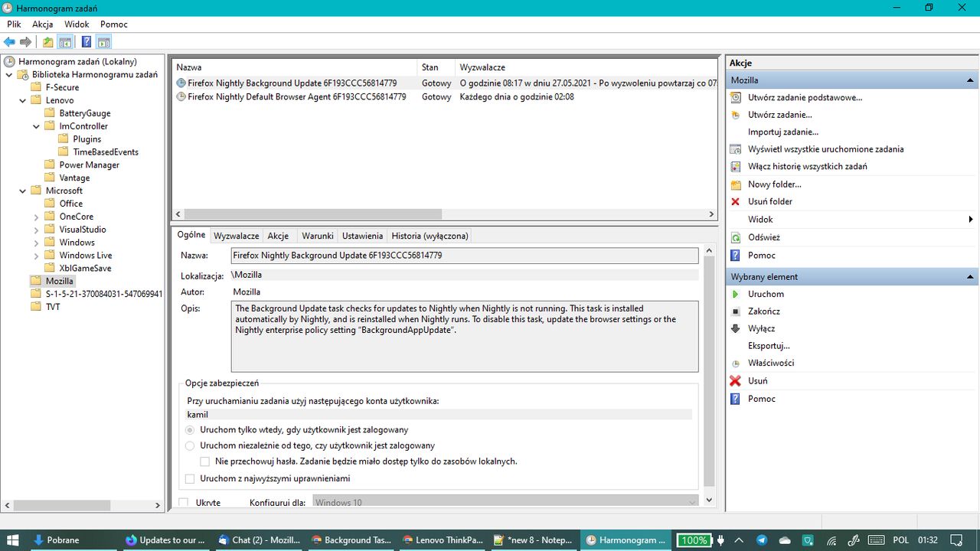
Task: Open the Akcja menu
Action: tap(43, 24)
